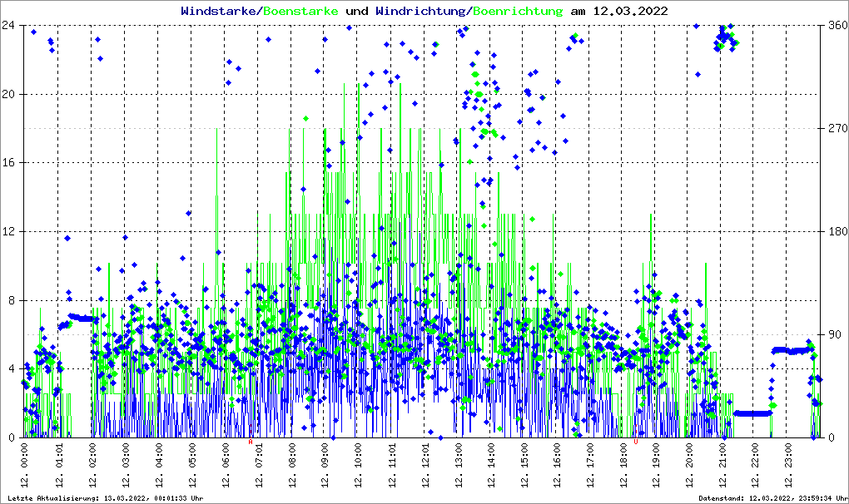The image size is (849, 504).
Task: Click the time label '12. 14:00'
Action: tap(490, 463)
